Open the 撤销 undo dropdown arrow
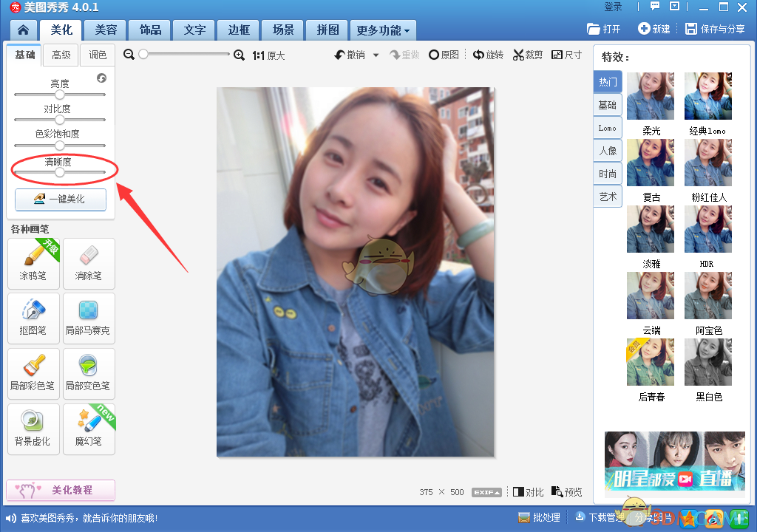Screen dimensions: 757x532 376,54
